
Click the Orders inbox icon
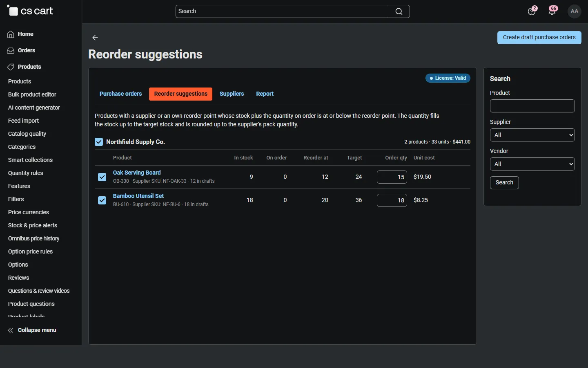tap(11, 51)
